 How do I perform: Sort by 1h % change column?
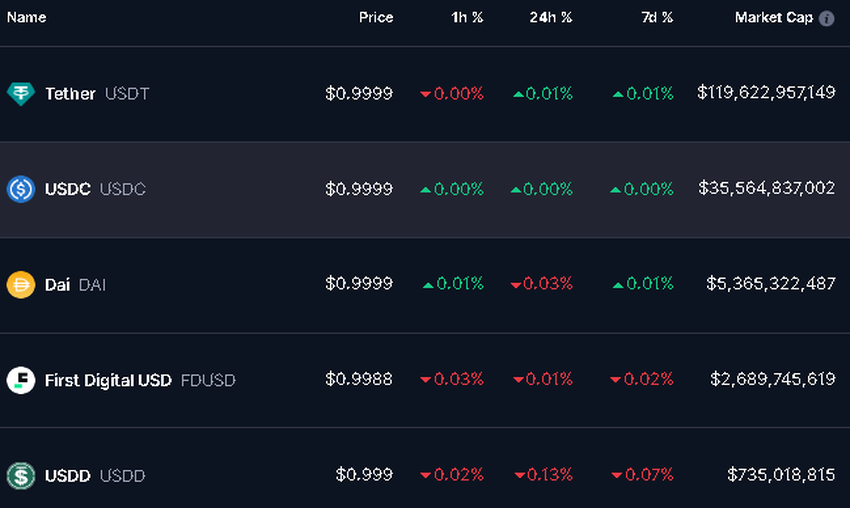pos(467,17)
